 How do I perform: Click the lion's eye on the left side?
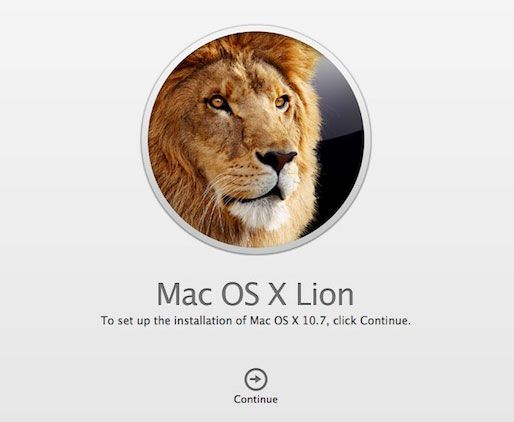(x=217, y=102)
